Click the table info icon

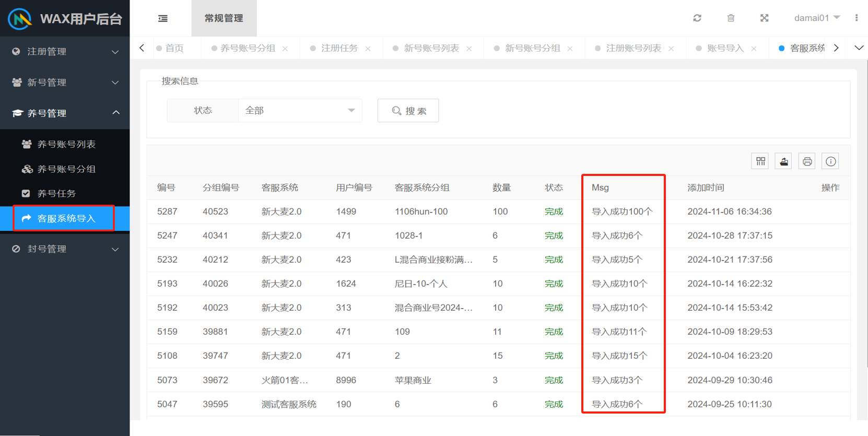pos(831,161)
